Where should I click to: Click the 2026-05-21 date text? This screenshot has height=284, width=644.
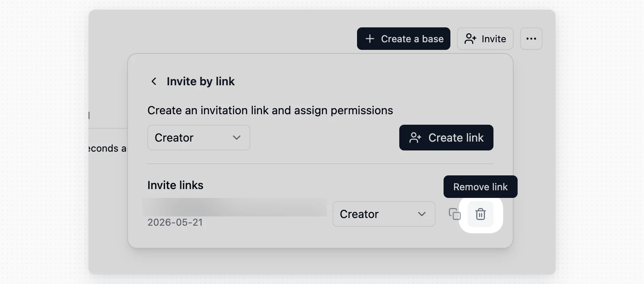[175, 222]
